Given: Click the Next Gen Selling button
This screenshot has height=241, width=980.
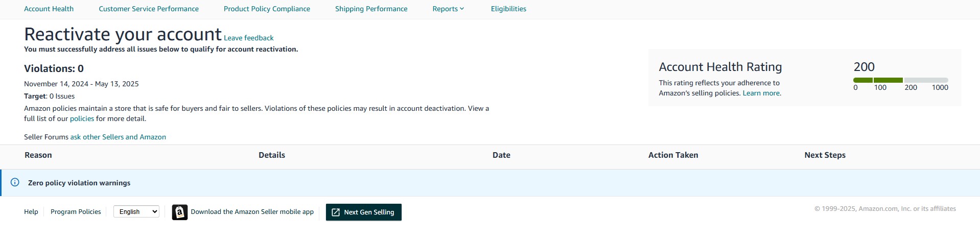Looking at the screenshot, I should [x=364, y=212].
